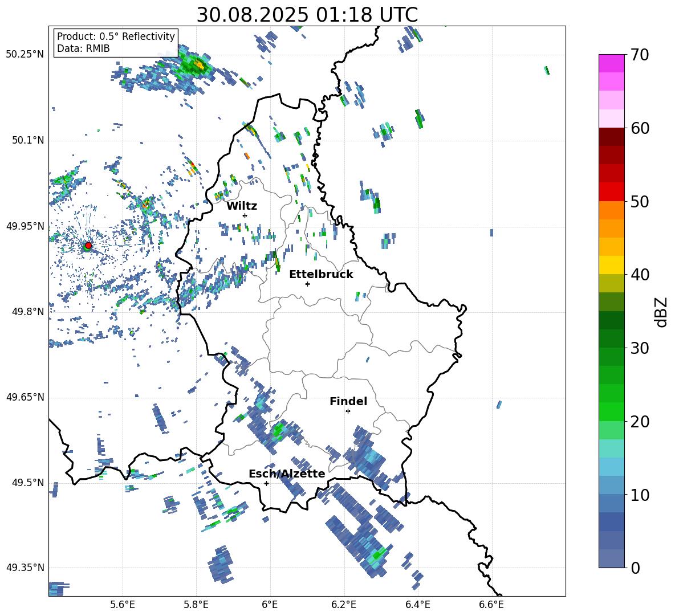
Task: Click the colorbar tick label 20
Action: point(640,421)
